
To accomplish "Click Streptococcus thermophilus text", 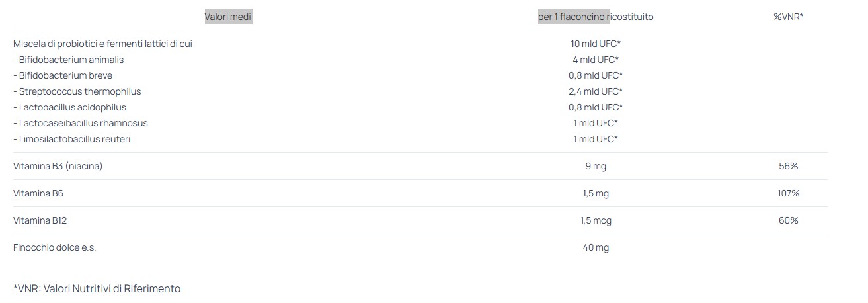I will (77, 91).
